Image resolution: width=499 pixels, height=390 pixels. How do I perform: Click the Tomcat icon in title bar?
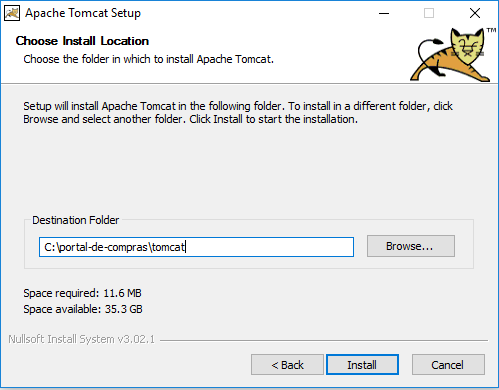point(12,13)
